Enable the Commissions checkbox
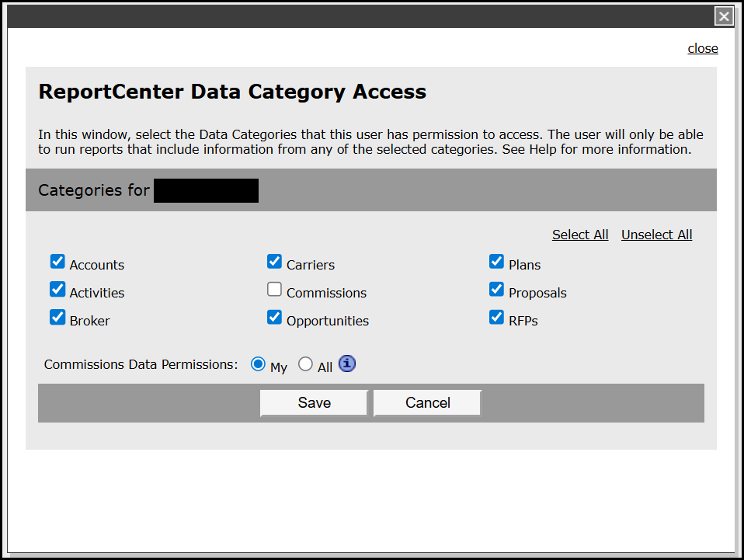The height and width of the screenshot is (560, 744). point(274,289)
